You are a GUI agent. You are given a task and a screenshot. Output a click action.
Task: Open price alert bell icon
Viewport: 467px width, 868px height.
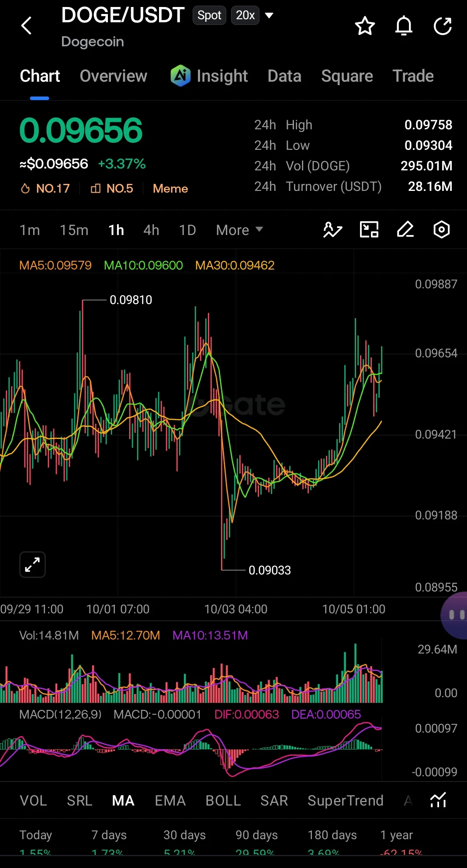click(x=404, y=26)
